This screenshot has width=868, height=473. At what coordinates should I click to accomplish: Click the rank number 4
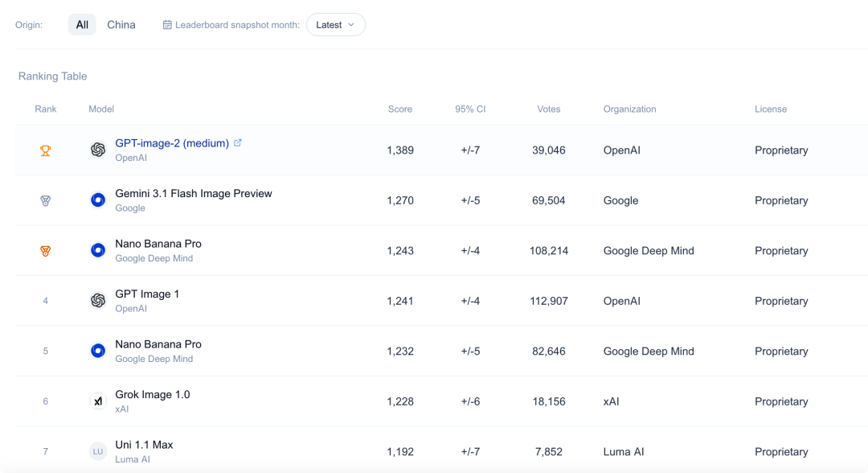(x=45, y=301)
